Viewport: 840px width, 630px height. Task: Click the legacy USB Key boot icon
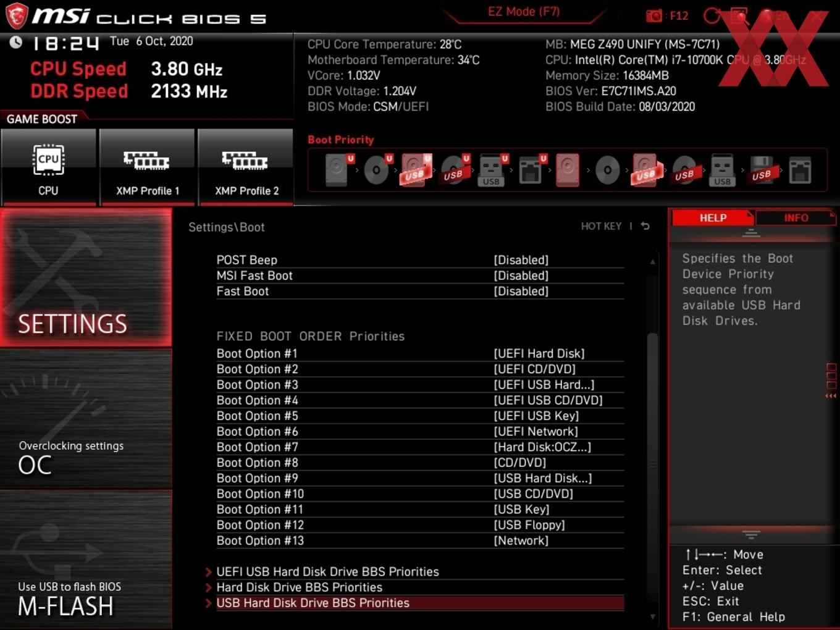point(723,170)
